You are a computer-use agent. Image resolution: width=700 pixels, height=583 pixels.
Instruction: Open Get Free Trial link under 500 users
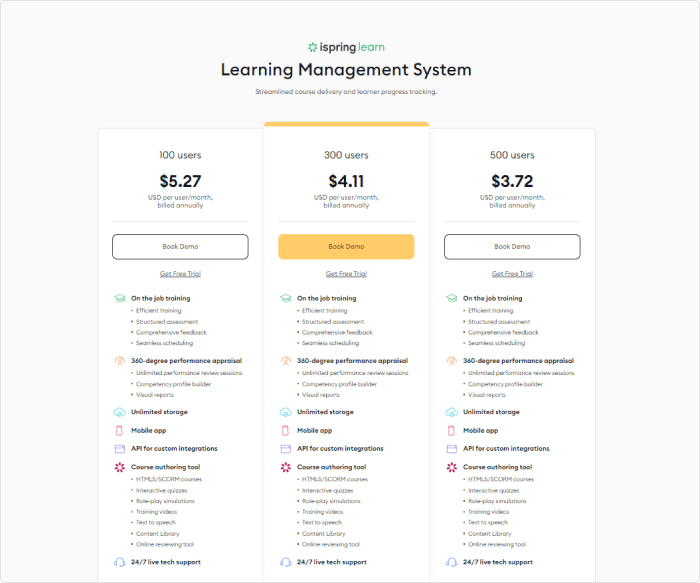click(512, 274)
